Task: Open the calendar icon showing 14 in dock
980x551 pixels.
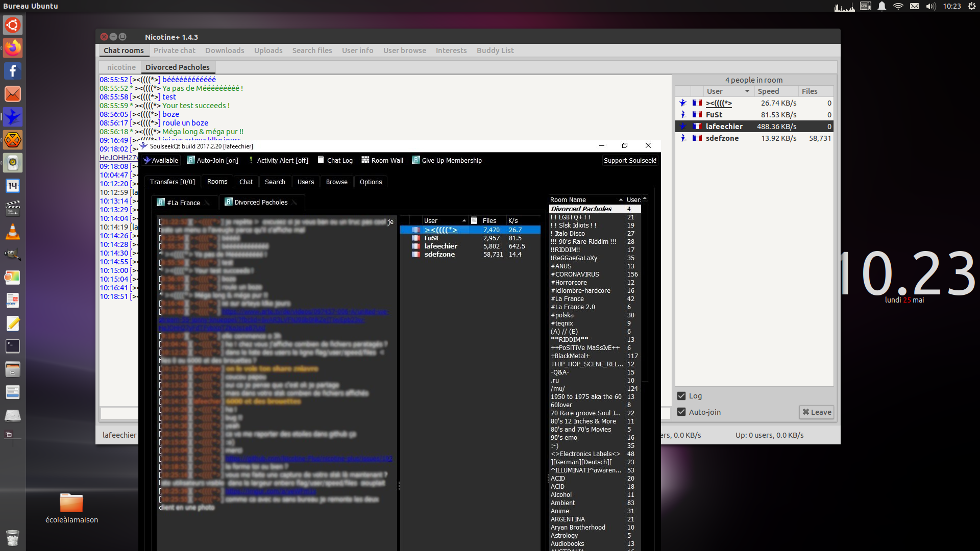Action: (13, 186)
